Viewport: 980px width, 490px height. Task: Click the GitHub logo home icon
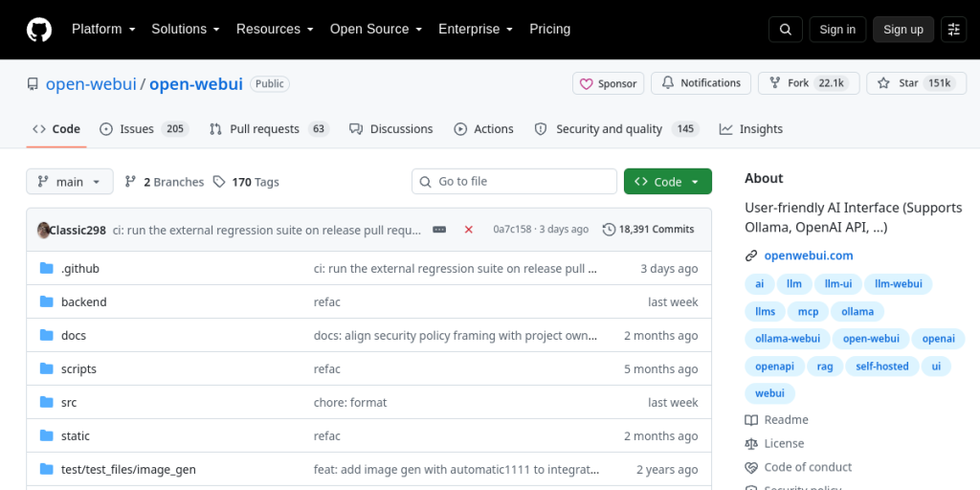tap(39, 30)
